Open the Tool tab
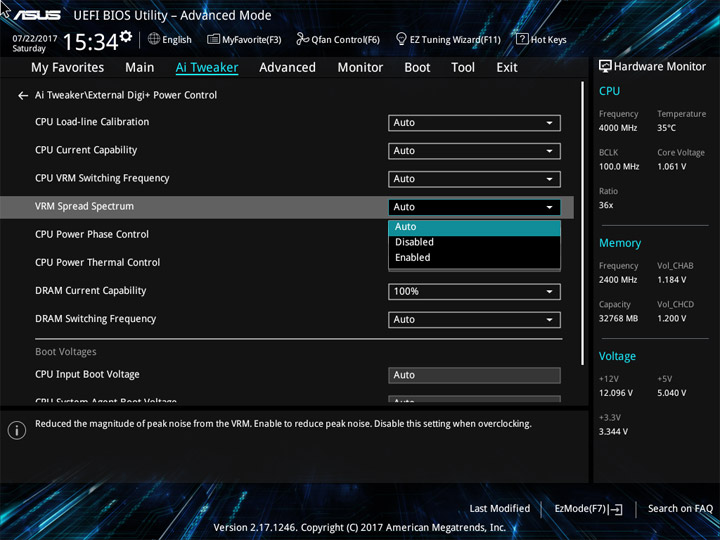720x540 pixels. click(x=463, y=68)
